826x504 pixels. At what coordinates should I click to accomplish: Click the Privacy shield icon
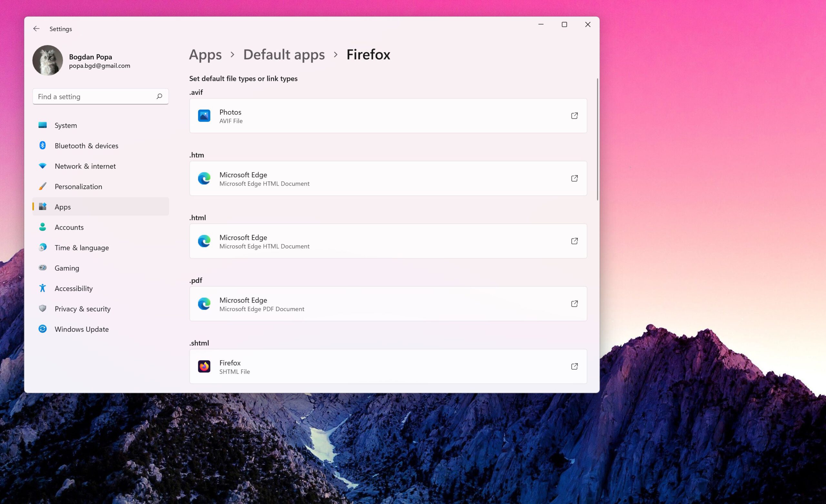point(43,308)
